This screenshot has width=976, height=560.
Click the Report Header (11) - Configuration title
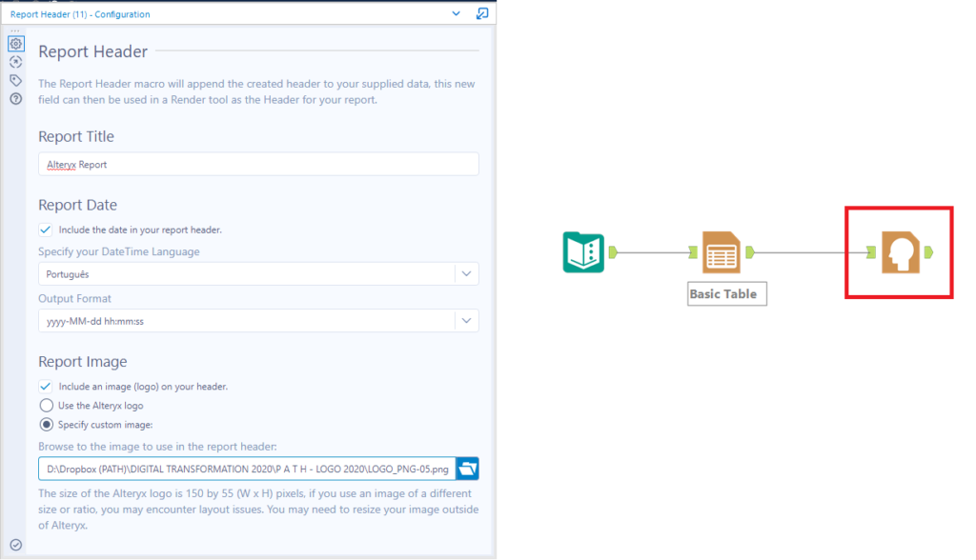(80, 14)
